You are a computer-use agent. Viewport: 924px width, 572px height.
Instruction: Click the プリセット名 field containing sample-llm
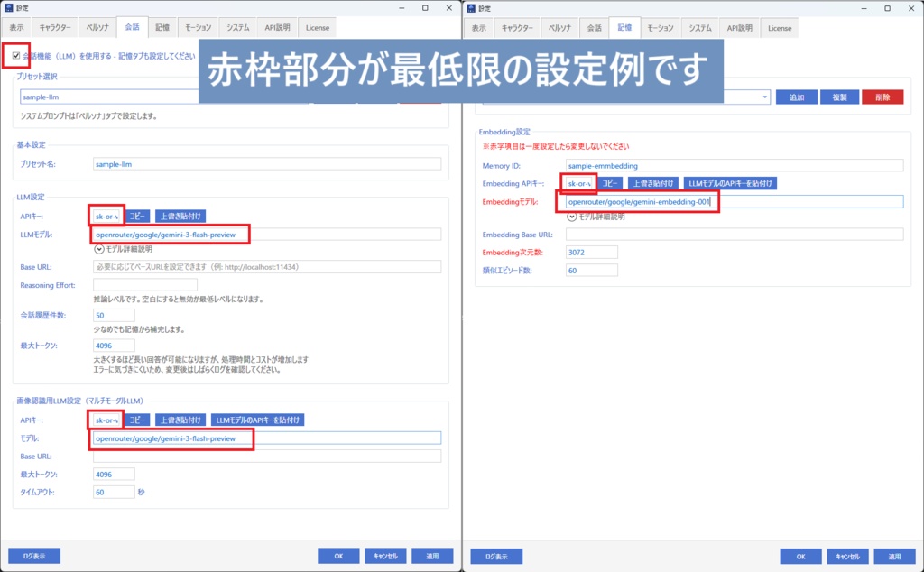pyautogui.click(x=267, y=164)
